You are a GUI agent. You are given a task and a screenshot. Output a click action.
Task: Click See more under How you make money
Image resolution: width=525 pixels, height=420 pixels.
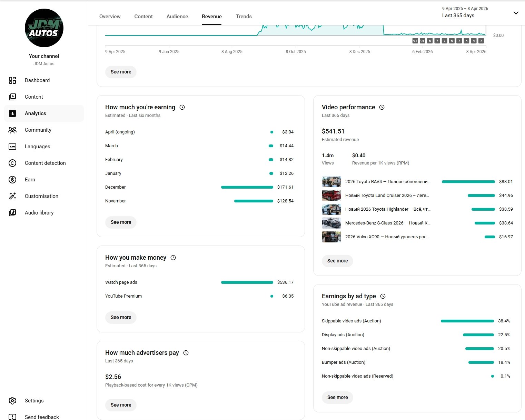tap(121, 317)
